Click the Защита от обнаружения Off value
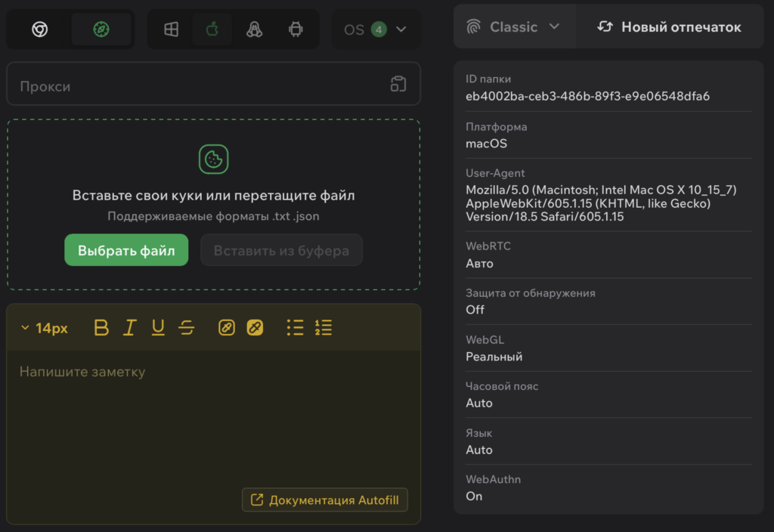 (x=475, y=310)
